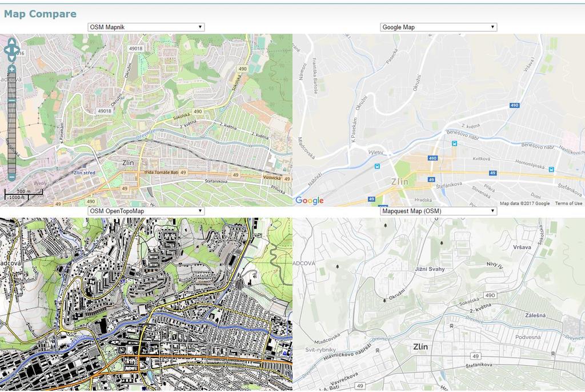Click the Mapquest station icon near Hlavničkovo nábřeží
The width and height of the screenshot is (585, 392).
click(x=378, y=350)
